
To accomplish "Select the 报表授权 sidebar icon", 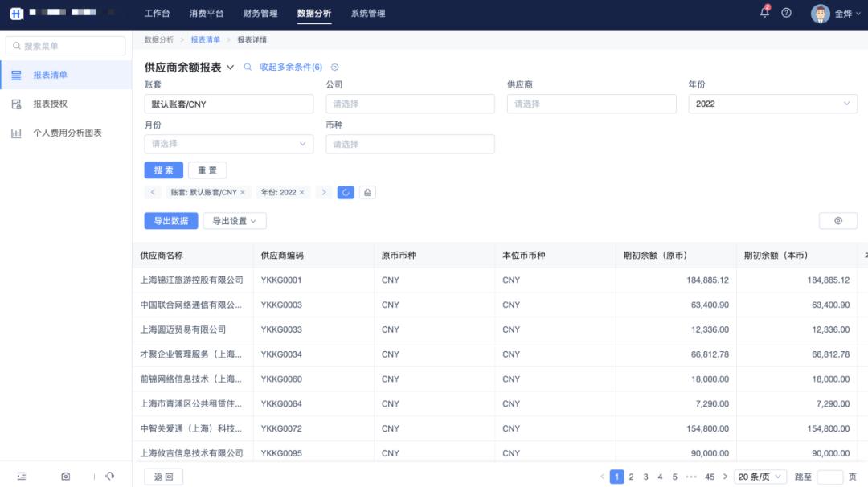I will coord(16,104).
